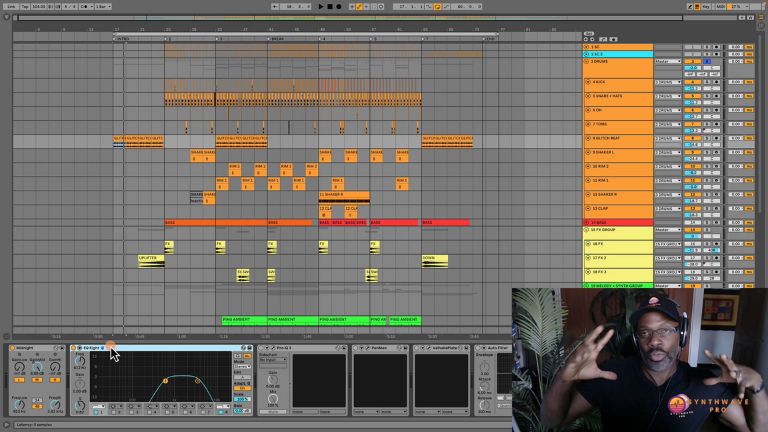Screen dimensions: 768x432
Task: Click the tempo field 104.00
Action: [39, 6]
